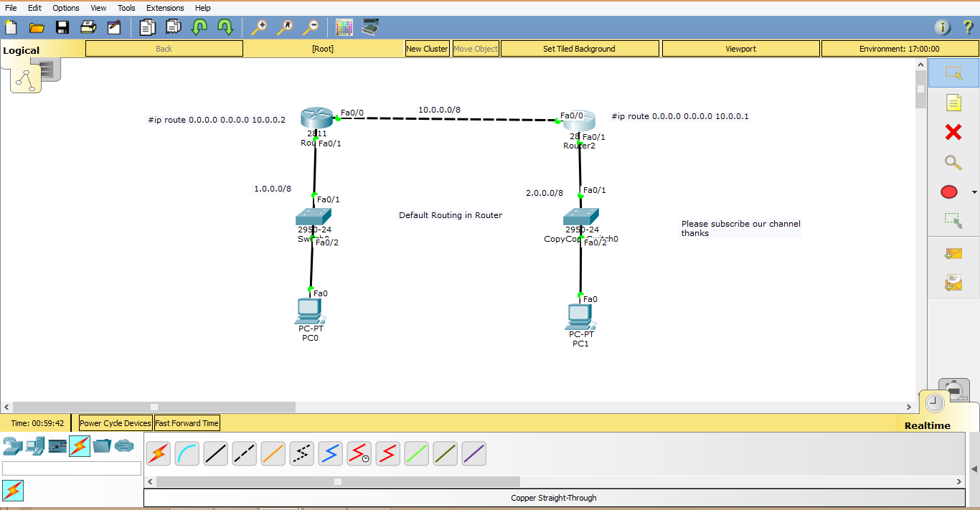
Task: Select the Connections device category
Action: point(77,445)
